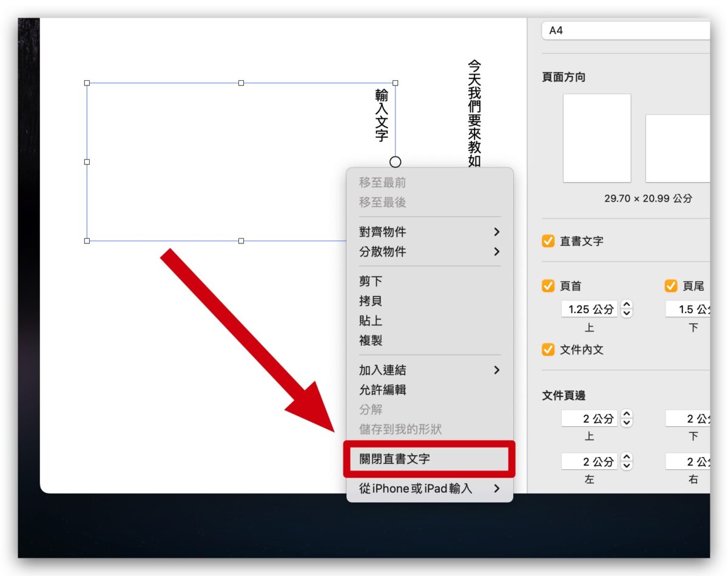This screenshot has width=728, height=576.
Task: Choose 貼上 in the context menu
Action: (x=430, y=320)
